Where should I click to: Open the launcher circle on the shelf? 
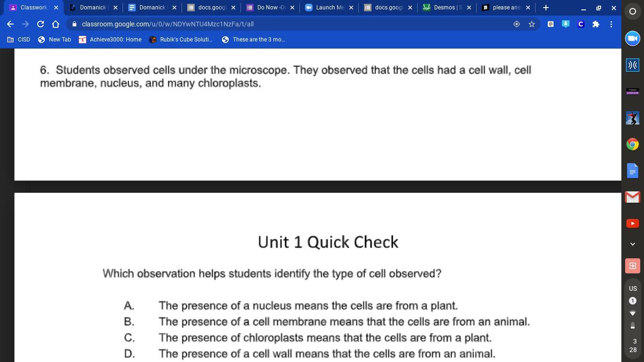(633, 12)
